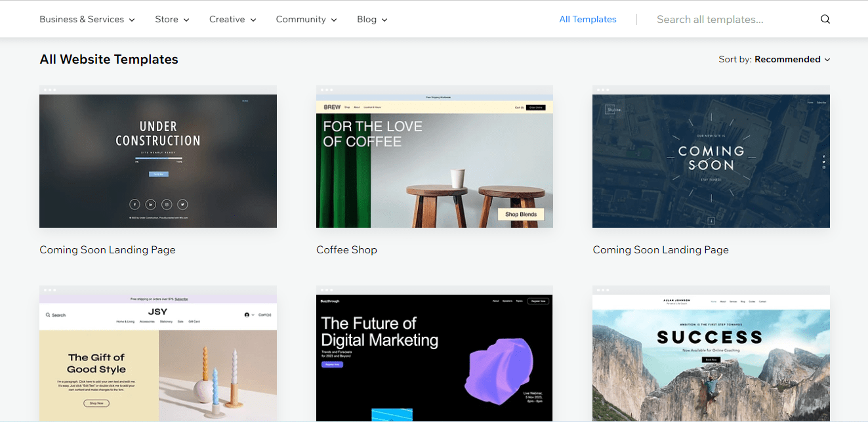Click purple Register Now button below Trends text
Image resolution: width=868 pixels, height=422 pixels.
pos(332,364)
